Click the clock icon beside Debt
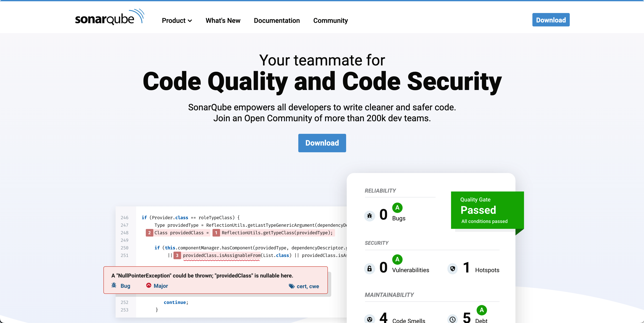644x323 pixels. (452, 319)
